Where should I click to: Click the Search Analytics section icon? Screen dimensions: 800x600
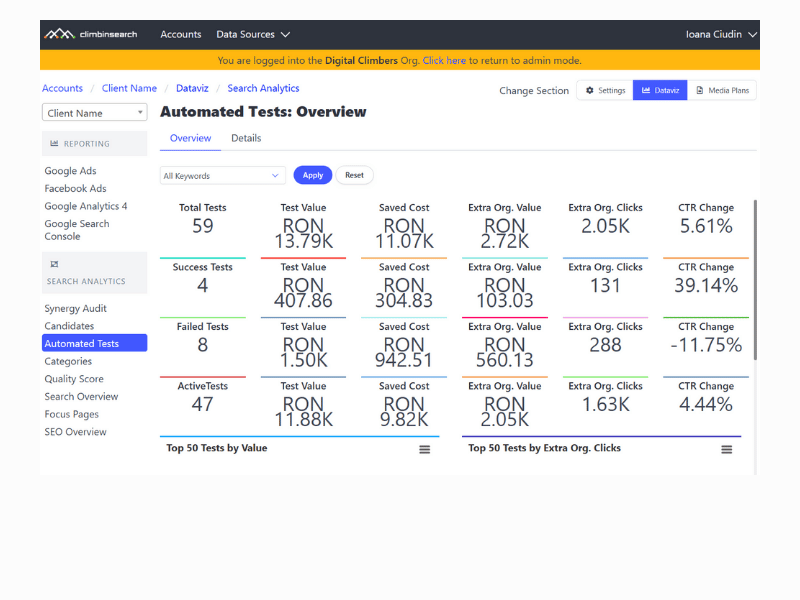pos(55,264)
